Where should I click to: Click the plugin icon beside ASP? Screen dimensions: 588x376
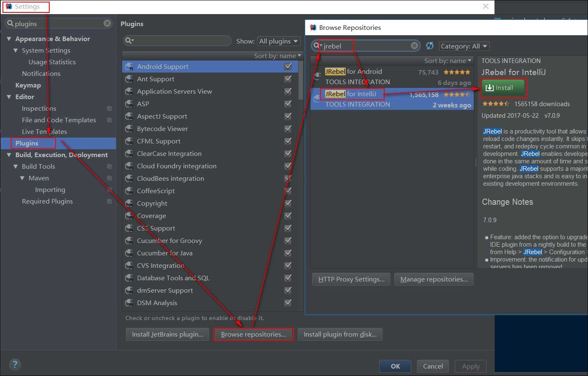click(x=129, y=104)
